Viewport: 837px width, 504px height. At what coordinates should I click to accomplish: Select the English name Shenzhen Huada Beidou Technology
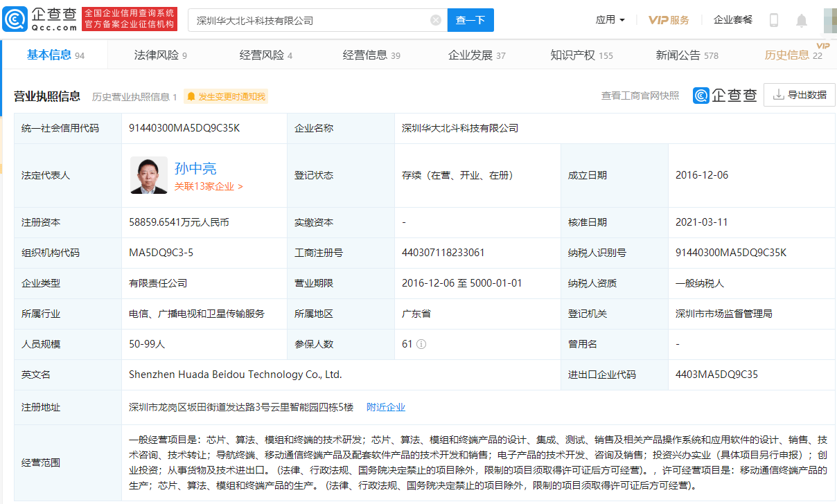(236, 375)
